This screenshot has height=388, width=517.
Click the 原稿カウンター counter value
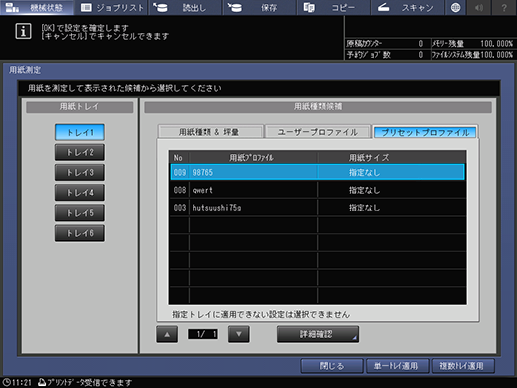[x=421, y=44]
